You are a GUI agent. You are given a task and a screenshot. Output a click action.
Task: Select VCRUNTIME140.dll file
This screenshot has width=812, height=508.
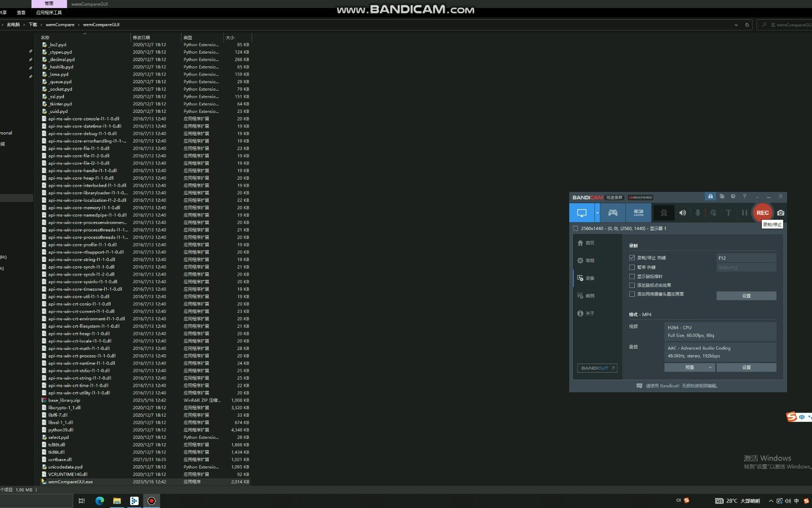click(146, 474)
